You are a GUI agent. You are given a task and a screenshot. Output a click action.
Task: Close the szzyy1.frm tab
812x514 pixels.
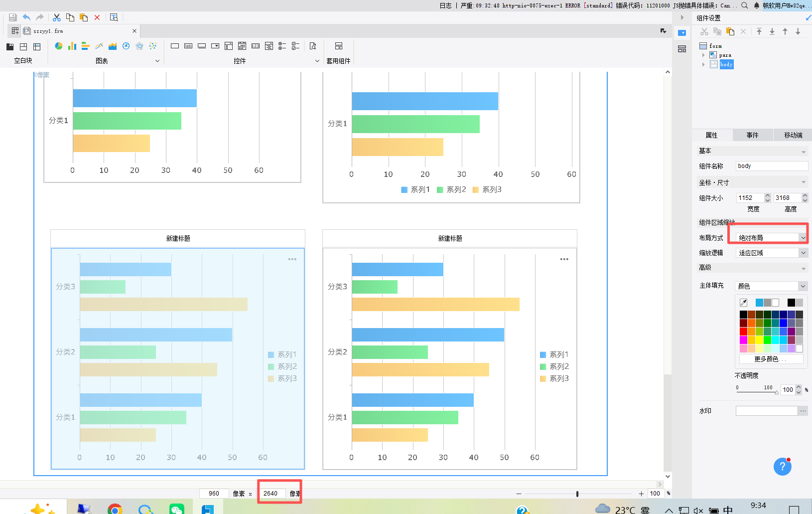pos(135,31)
